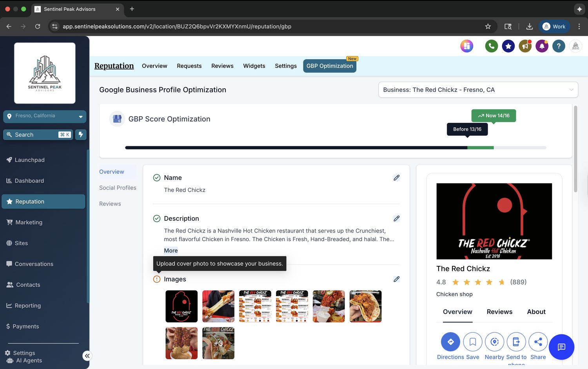Open the red logo image thumbnail
The width and height of the screenshot is (588, 369).
[x=181, y=306]
